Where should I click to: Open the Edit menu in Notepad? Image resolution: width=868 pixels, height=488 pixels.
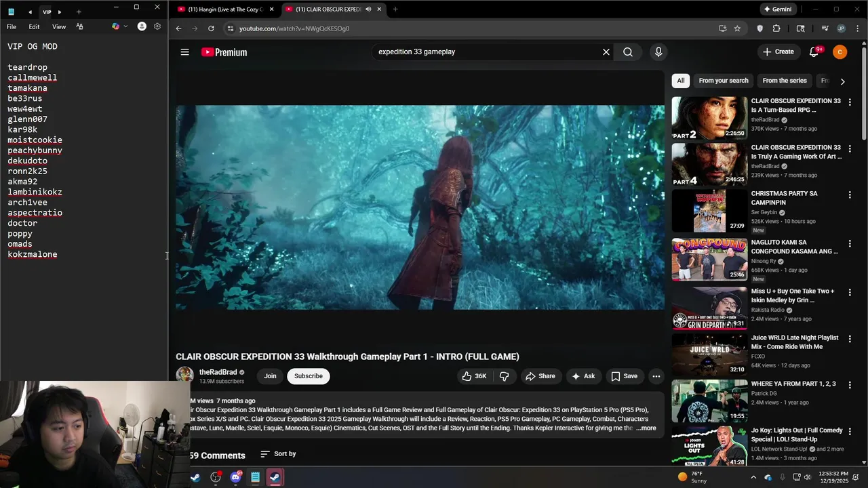[34, 26]
